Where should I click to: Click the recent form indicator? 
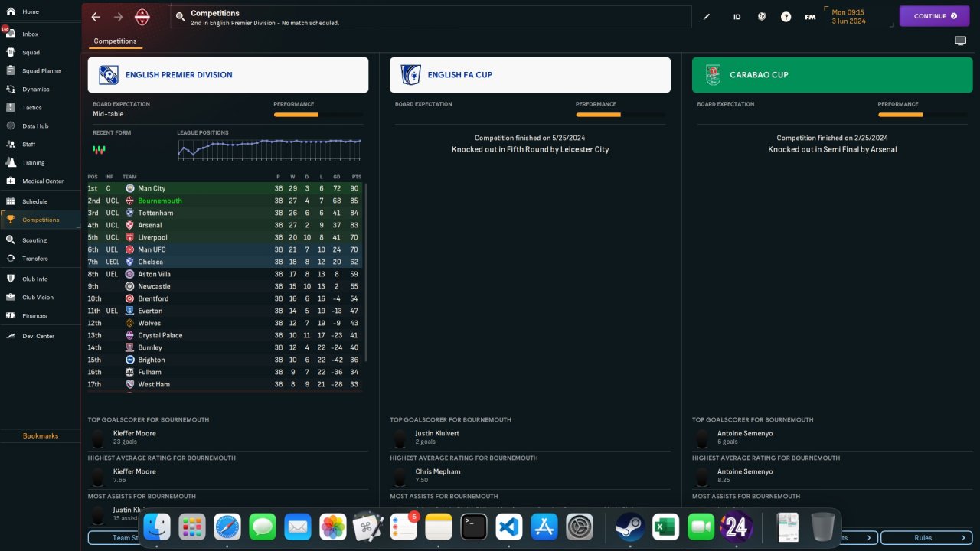[x=99, y=149]
